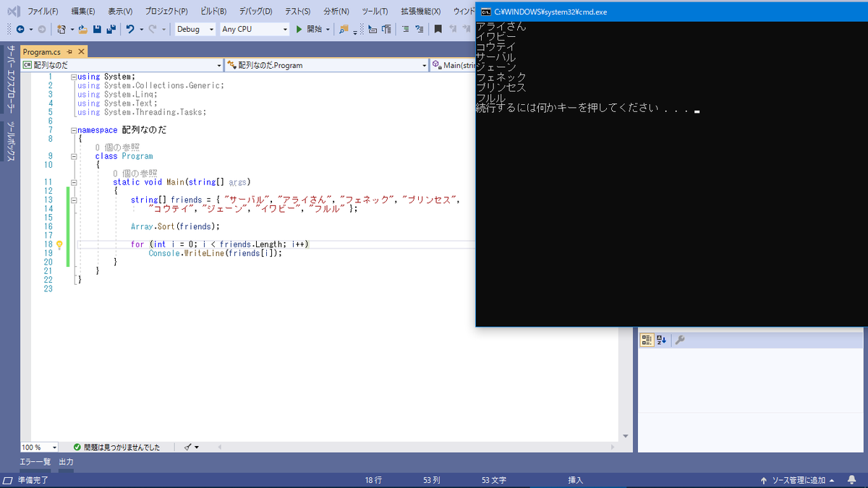Open the ツール(T) menu
Image resolution: width=868 pixels, height=488 pixels.
click(x=375, y=12)
